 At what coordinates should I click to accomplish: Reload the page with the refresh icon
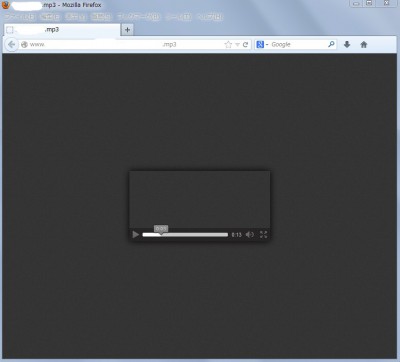(x=245, y=45)
